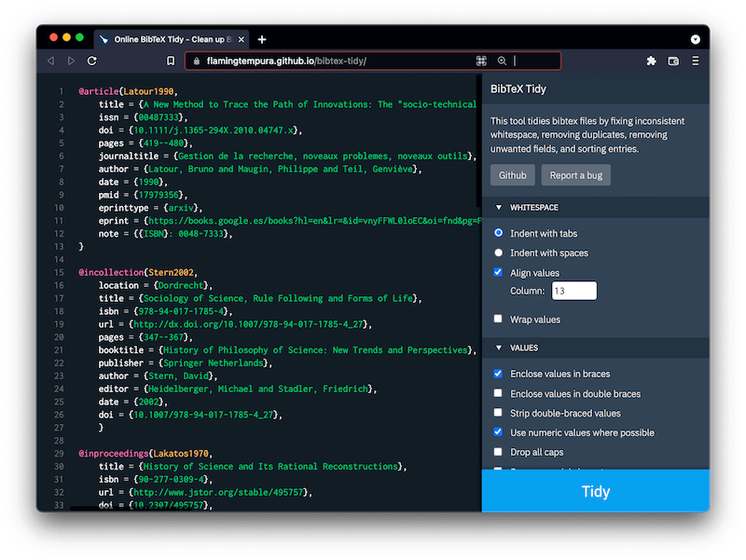This screenshot has height=560, width=746.
Task: Click the lock icon in address bar
Action: [197, 61]
